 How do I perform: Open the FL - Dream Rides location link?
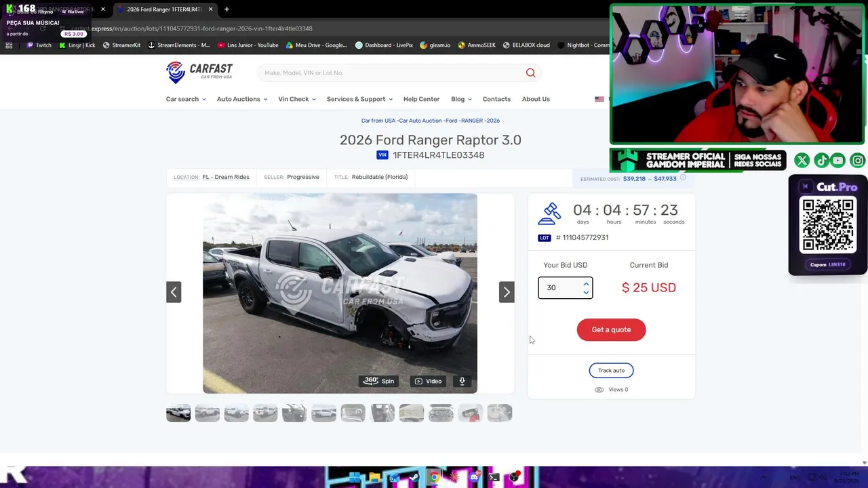pos(226,177)
